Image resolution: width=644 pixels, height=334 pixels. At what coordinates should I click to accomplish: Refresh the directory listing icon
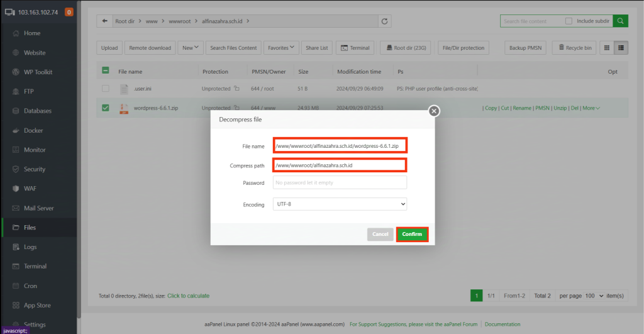pyautogui.click(x=384, y=21)
